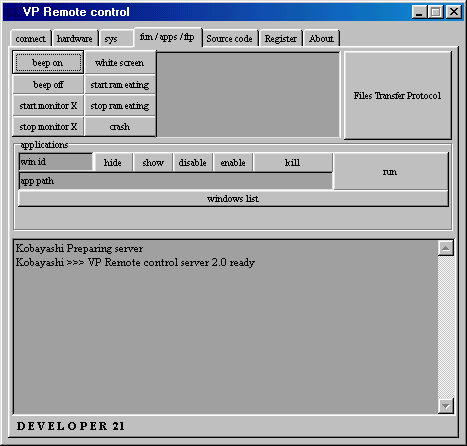Open Files Transfer Protocol

click(397, 95)
